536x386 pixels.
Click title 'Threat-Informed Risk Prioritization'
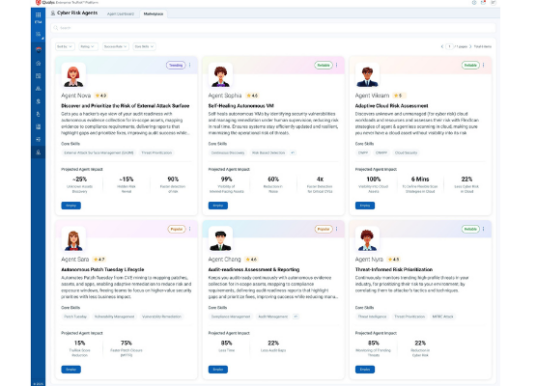coord(394,270)
